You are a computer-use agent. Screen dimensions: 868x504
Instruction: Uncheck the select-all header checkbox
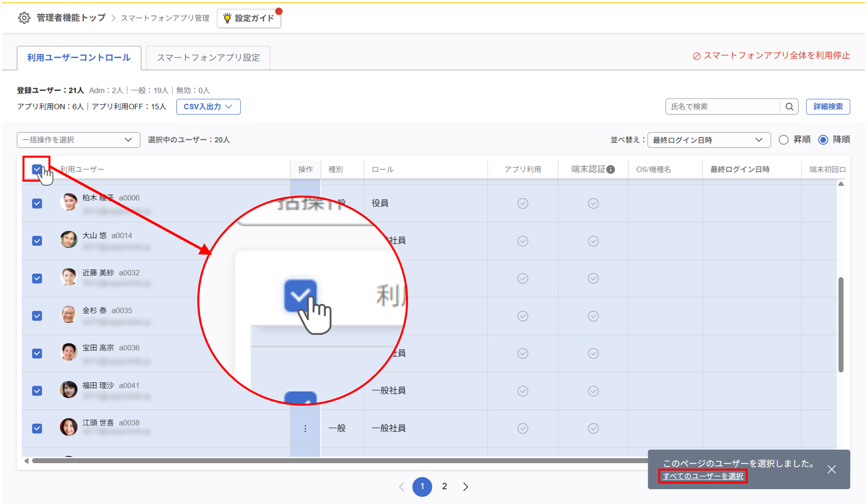tap(37, 169)
